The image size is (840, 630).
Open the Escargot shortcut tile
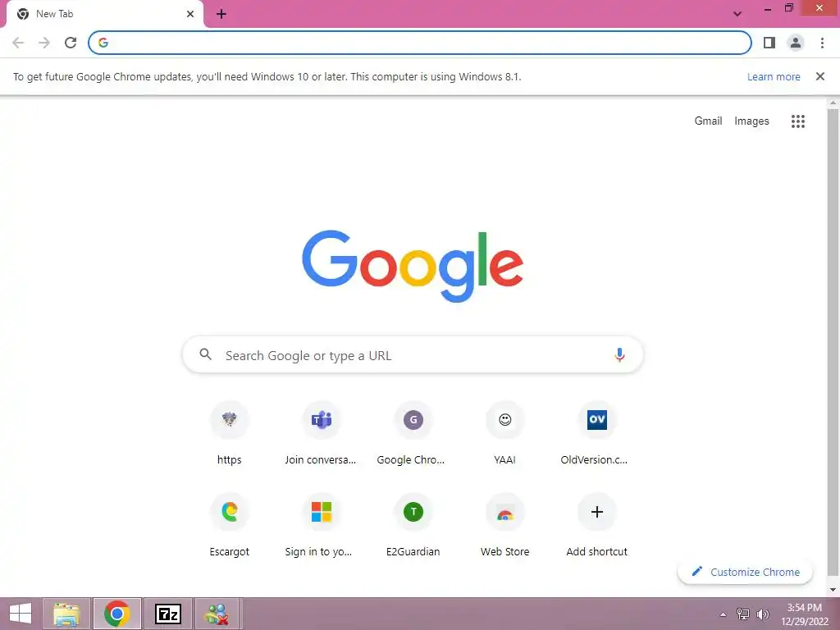click(230, 526)
